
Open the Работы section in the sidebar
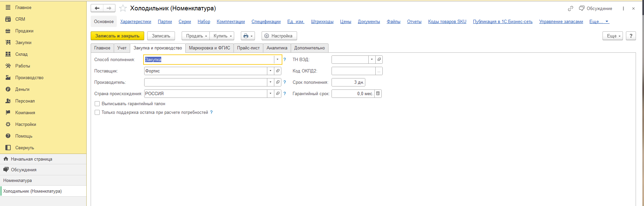[43, 66]
